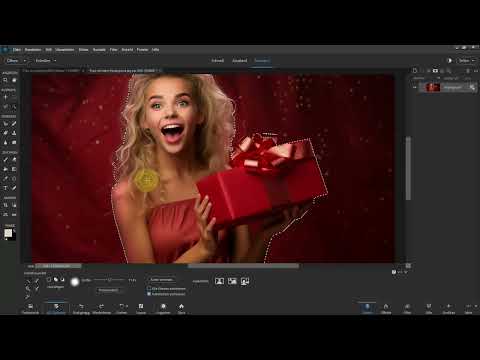Select the Zoom tool in toolbox
Screen dimensions: 480x360
tap(5, 80)
